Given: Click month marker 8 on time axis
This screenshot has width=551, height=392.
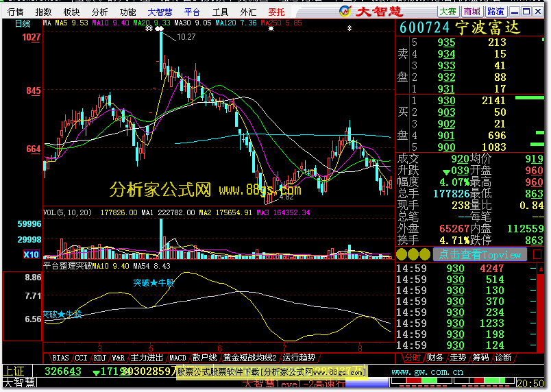Looking at the screenshot, I should [360, 348].
